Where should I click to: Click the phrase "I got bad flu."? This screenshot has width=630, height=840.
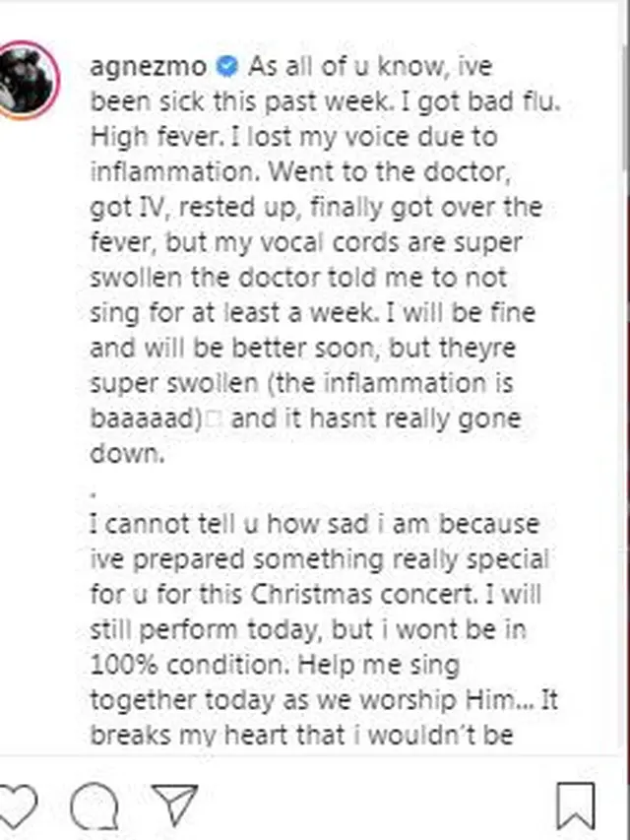point(477,102)
